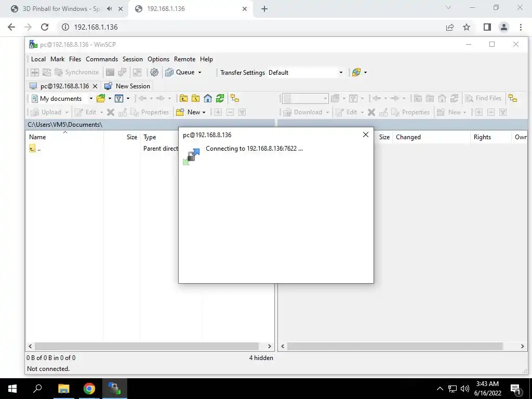Click local Select Files plus icon

pos(218,112)
